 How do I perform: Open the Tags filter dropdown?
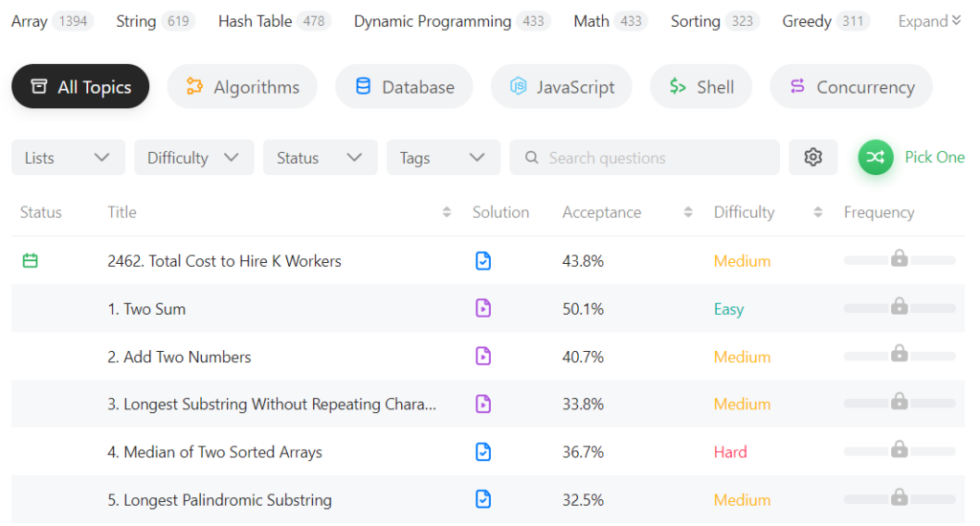pos(443,158)
